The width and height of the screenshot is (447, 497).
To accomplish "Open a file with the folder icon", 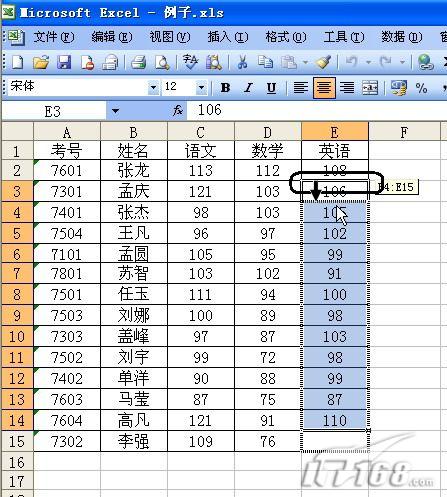I will point(41,62).
